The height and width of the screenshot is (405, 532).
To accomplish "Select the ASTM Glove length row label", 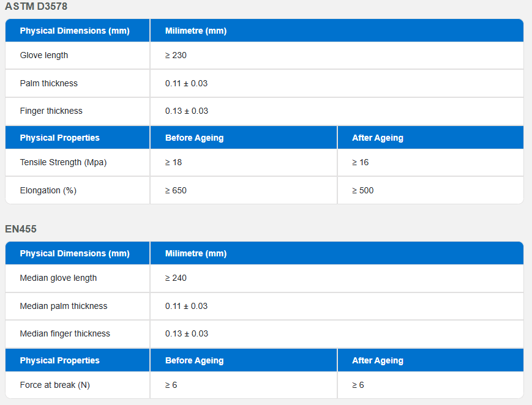I will click(x=43, y=55).
